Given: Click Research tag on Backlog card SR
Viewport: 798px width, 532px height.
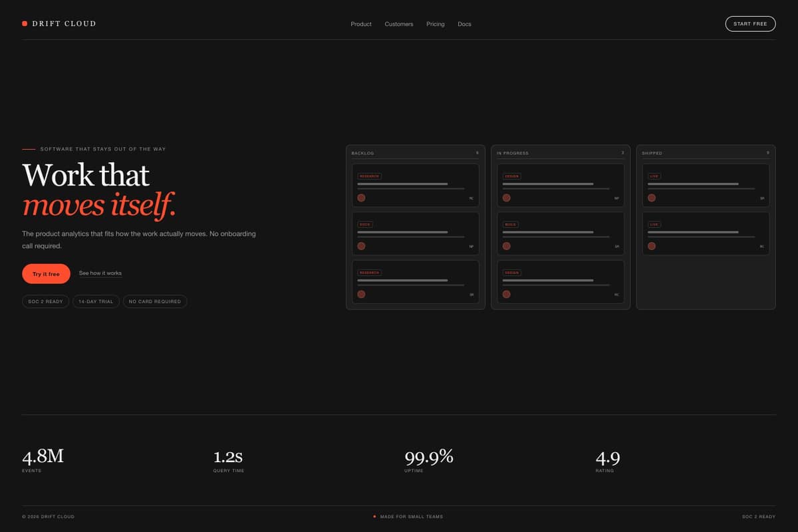Looking at the screenshot, I should [x=369, y=273].
